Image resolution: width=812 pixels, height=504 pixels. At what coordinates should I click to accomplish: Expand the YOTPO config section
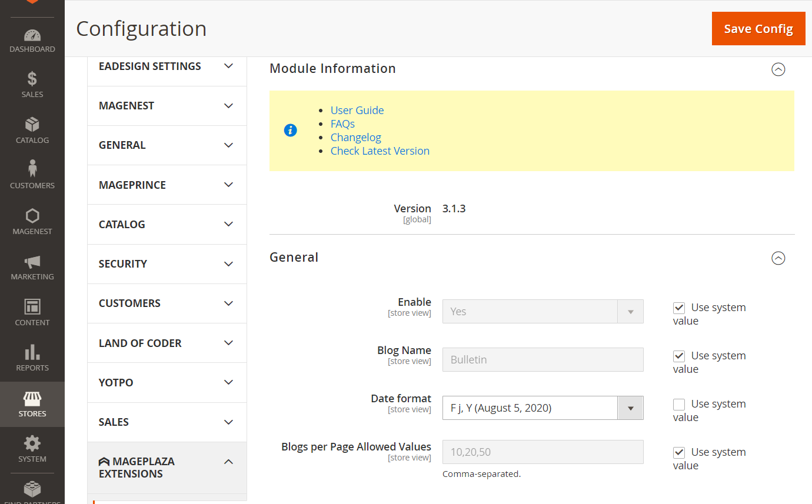coord(167,382)
